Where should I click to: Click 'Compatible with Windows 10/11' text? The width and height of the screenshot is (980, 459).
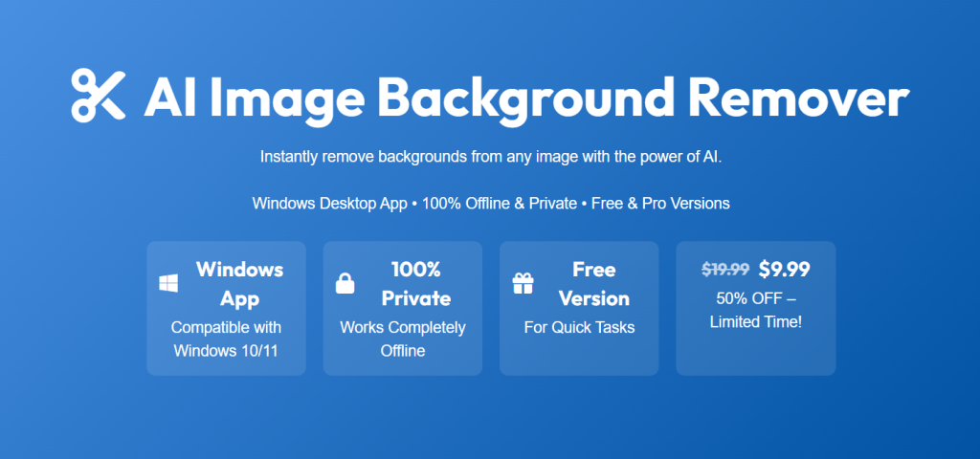226,339
